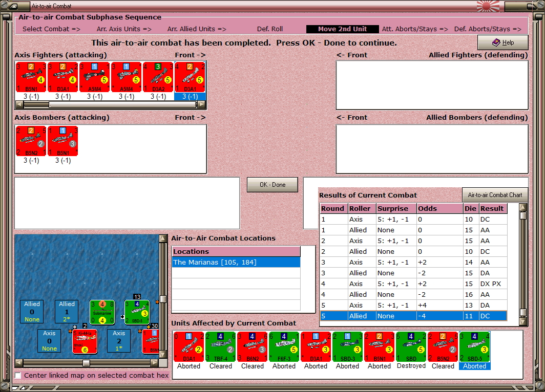Click the Help button

503,42
